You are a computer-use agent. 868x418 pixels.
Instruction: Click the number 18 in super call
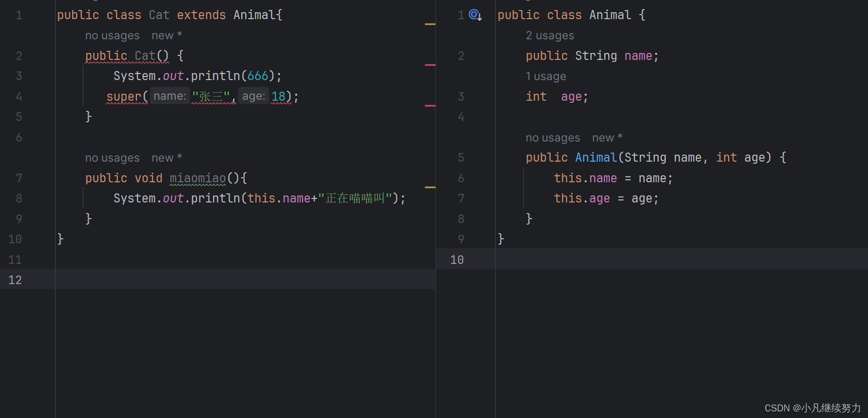[278, 96]
